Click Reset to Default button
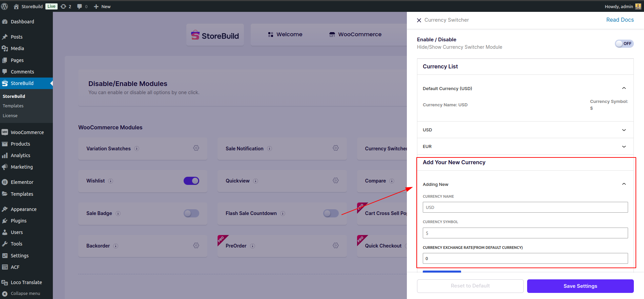 [470, 286]
